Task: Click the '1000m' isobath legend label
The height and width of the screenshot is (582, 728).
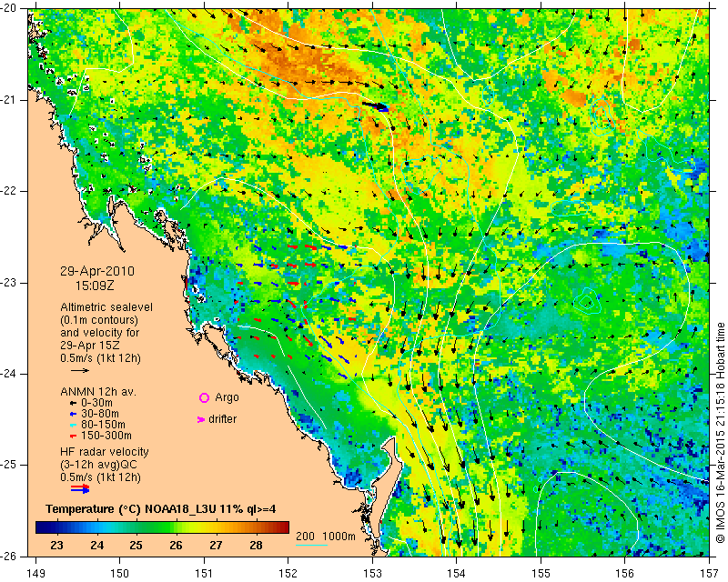Action: point(339,537)
